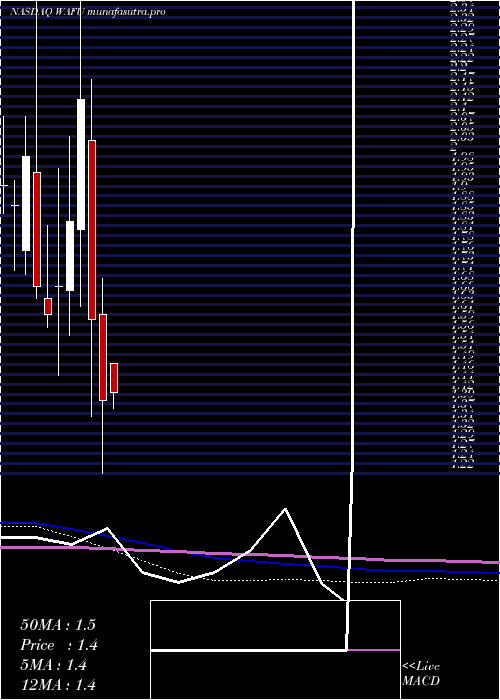Select the '12MA : 1.4' value text
The height and width of the screenshot is (700, 500).
58,684
